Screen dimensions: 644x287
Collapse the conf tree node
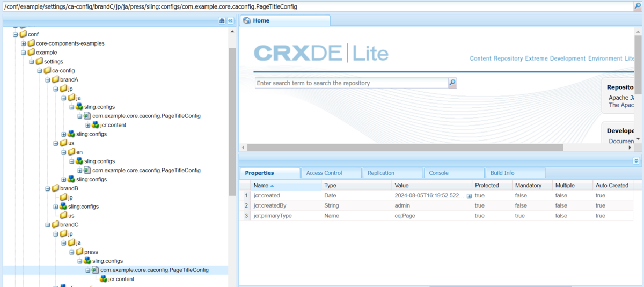point(16,34)
